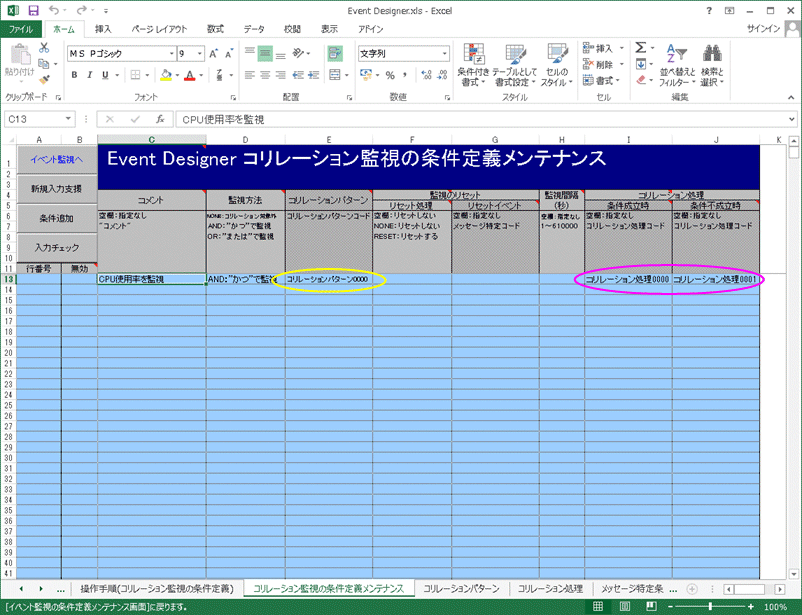Click decrease decimal icon
802x615 pixels.
tap(443, 75)
